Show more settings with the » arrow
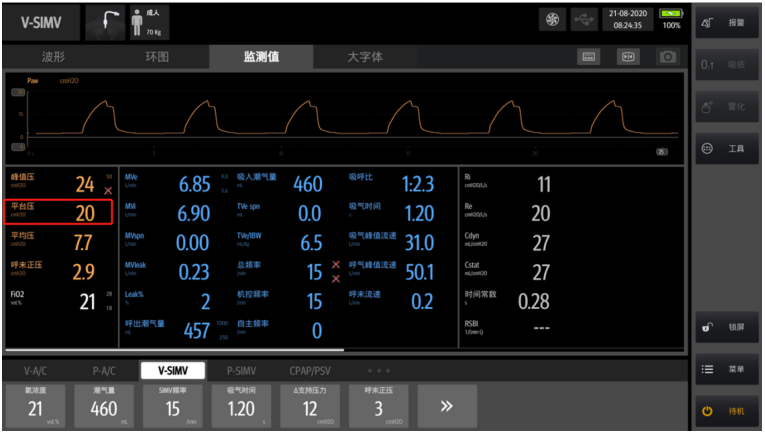 pos(447,406)
